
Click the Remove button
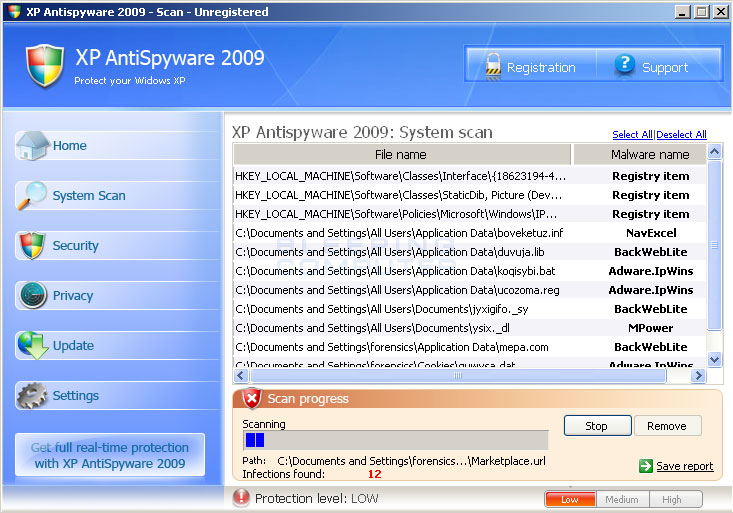pos(667,426)
